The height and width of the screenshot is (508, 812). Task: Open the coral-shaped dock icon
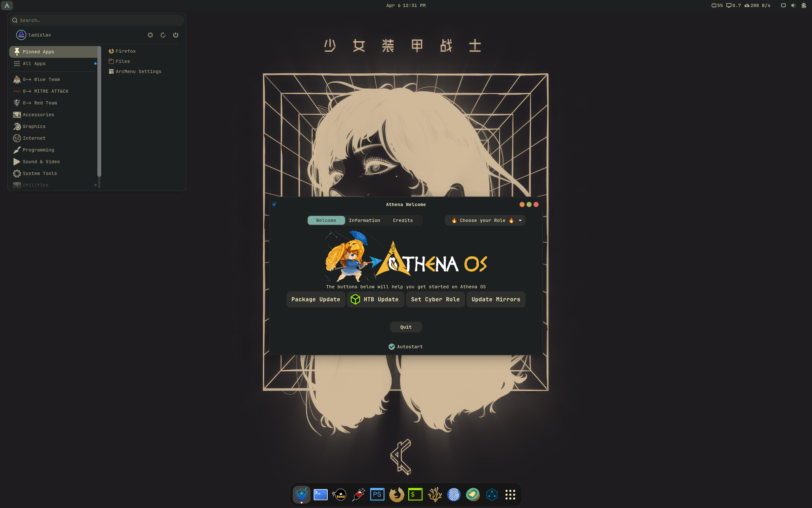[x=435, y=494]
